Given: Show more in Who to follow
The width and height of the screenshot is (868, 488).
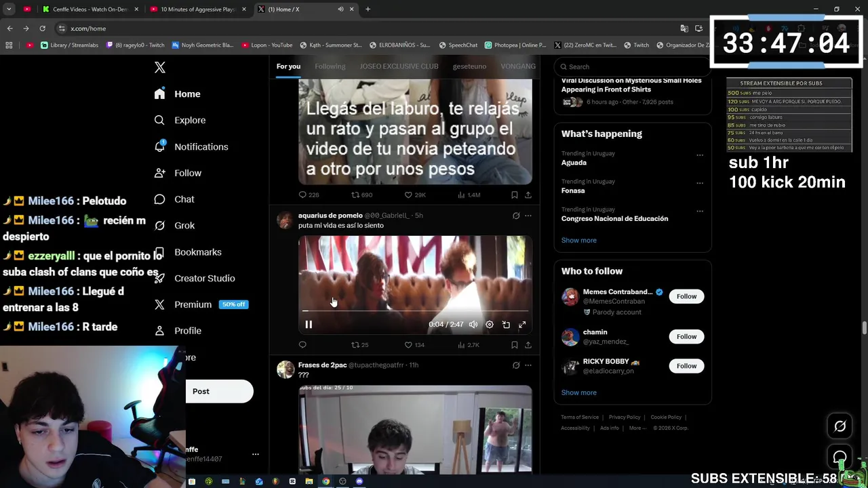Looking at the screenshot, I should 579,392.
